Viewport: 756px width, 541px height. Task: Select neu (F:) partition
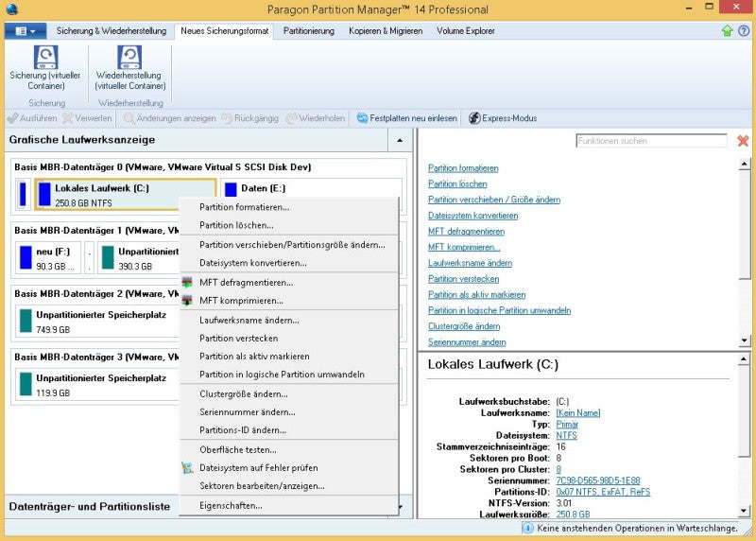pyautogui.click(x=48, y=257)
